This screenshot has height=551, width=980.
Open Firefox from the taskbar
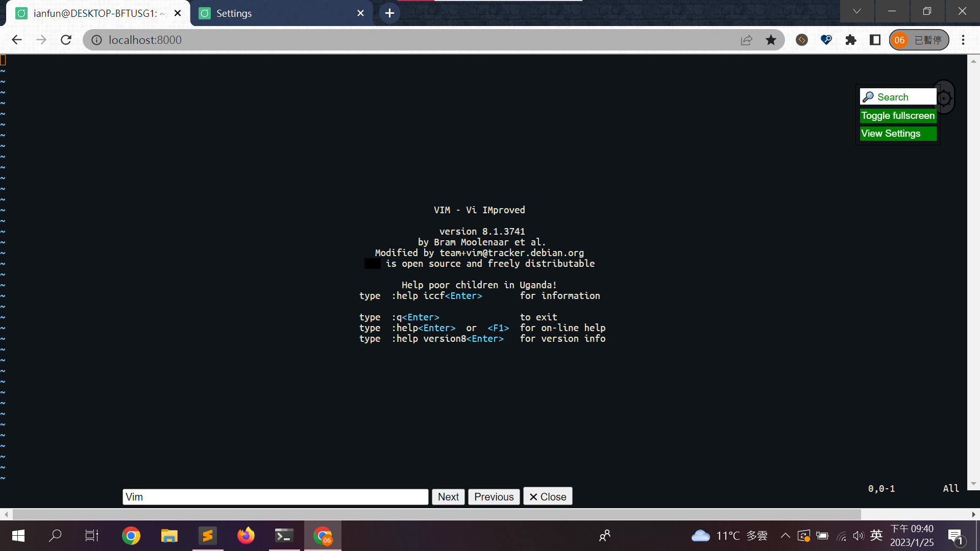point(246,536)
